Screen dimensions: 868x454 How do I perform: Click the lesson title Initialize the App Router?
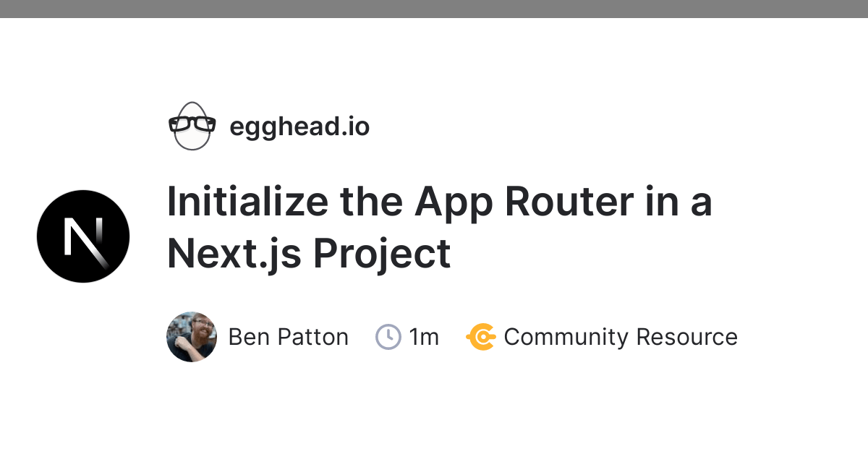click(439, 227)
